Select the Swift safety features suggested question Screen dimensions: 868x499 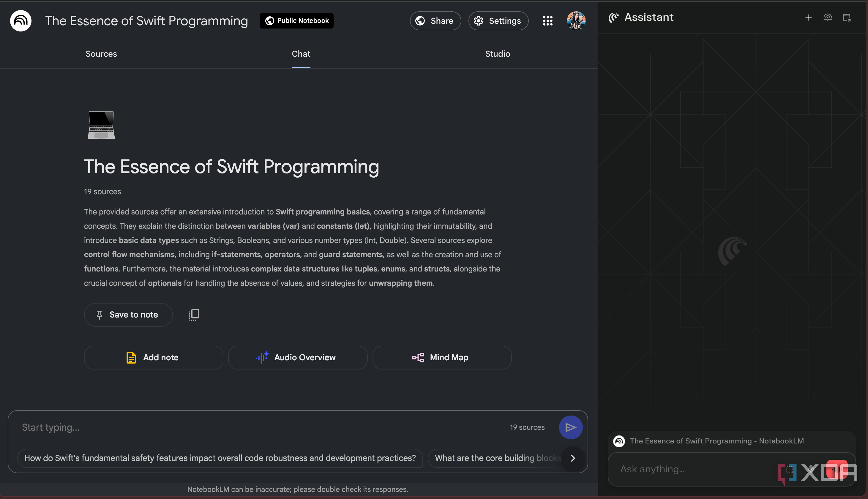point(220,458)
